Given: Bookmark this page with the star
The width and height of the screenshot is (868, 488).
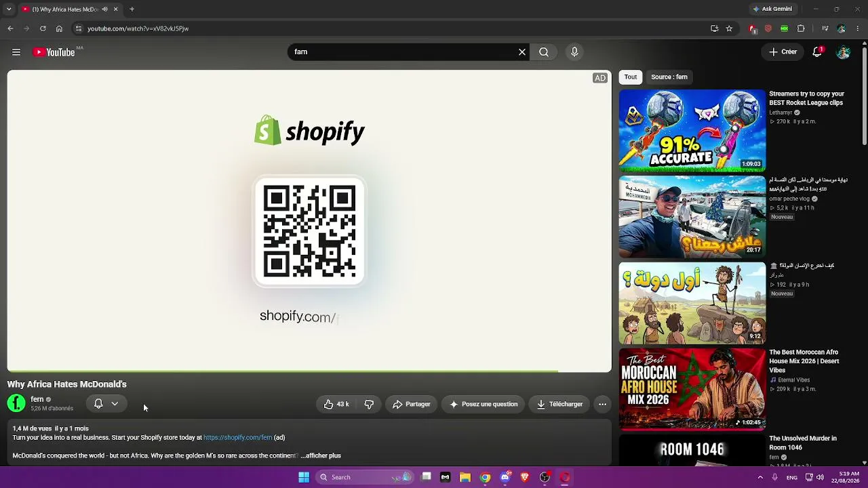Looking at the screenshot, I should pos(729,28).
